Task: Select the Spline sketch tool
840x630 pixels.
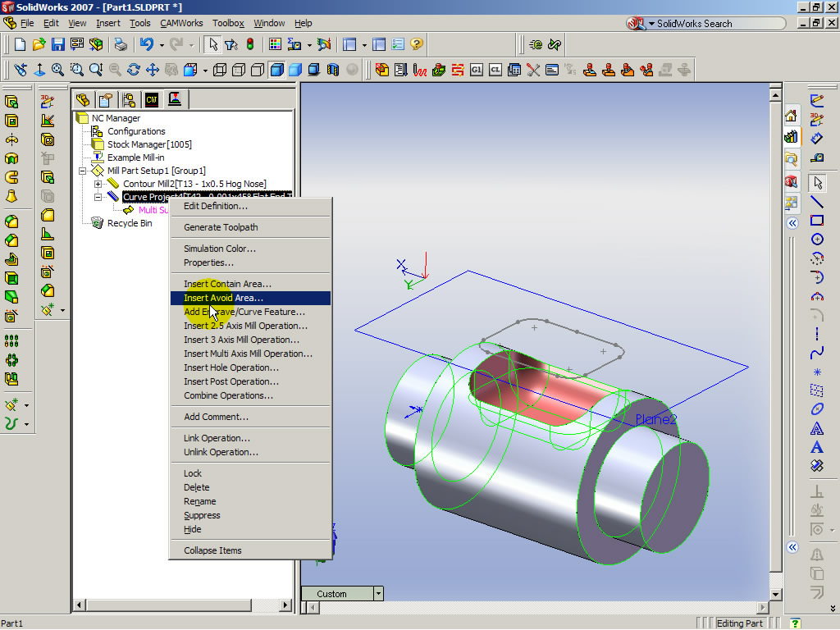Action: [x=817, y=353]
